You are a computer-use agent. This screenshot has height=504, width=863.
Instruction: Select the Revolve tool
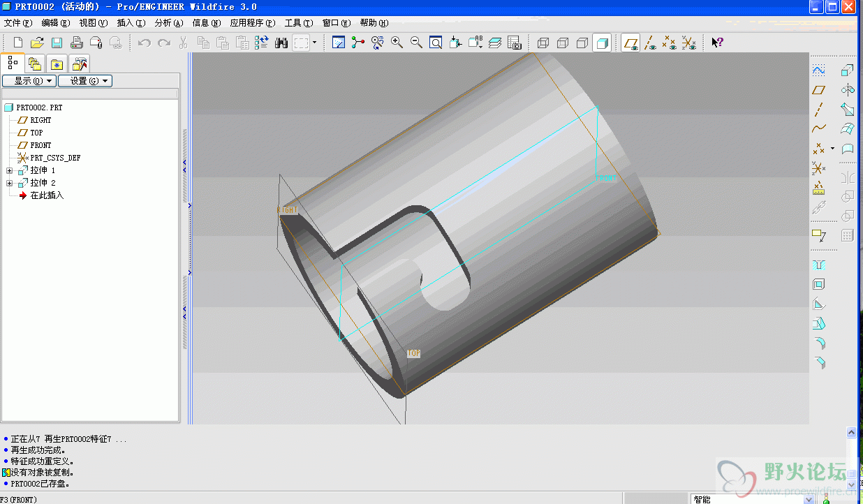tap(848, 90)
